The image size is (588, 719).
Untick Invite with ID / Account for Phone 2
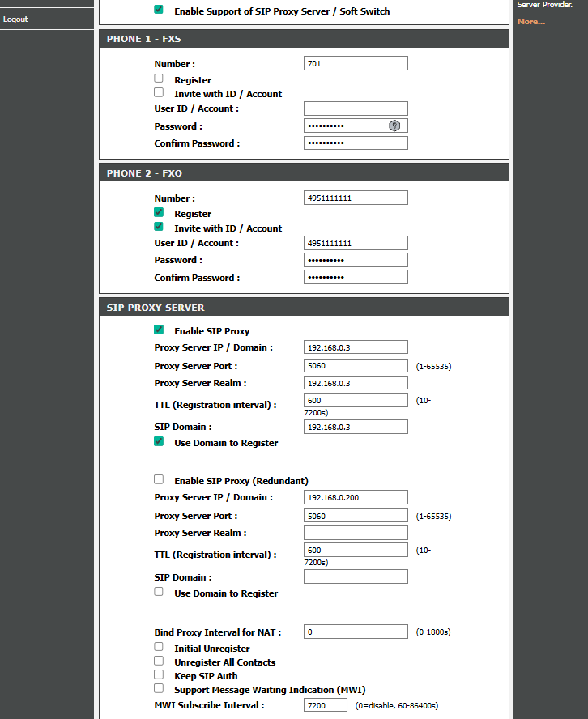(x=159, y=228)
